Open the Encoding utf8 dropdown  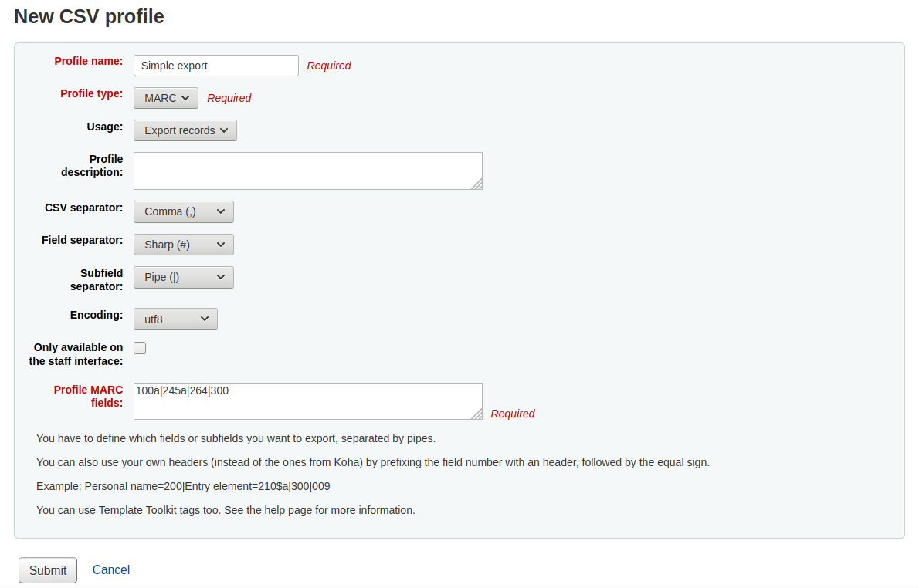tap(175, 319)
